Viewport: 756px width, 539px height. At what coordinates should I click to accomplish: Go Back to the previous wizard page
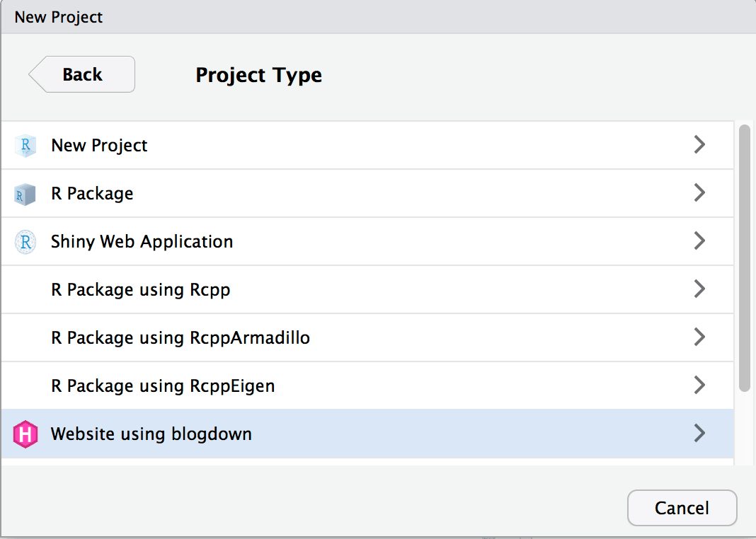coord(82,74)
